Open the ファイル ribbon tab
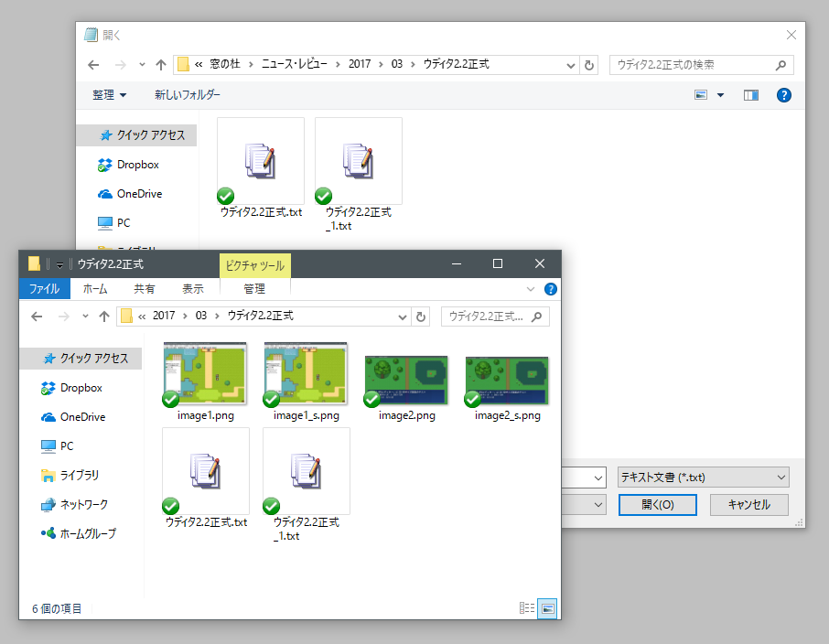The image size is (829, 644). tap(45, 289)
